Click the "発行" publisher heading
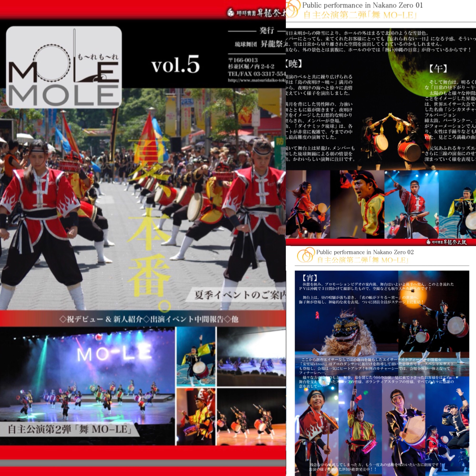 coord(267,30)
